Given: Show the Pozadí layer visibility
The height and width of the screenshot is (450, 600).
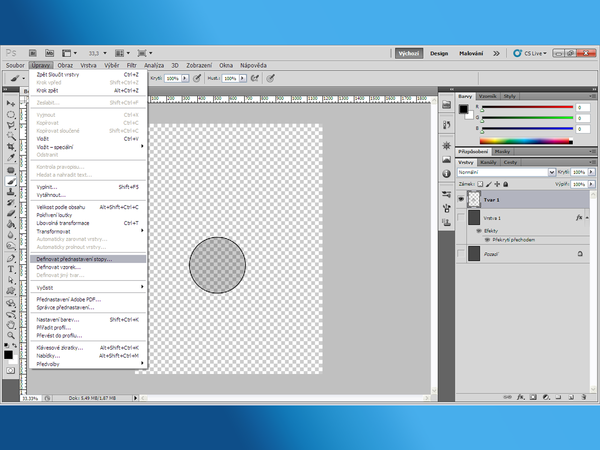Looking at the screenshot, I should (x=461, y=255).
